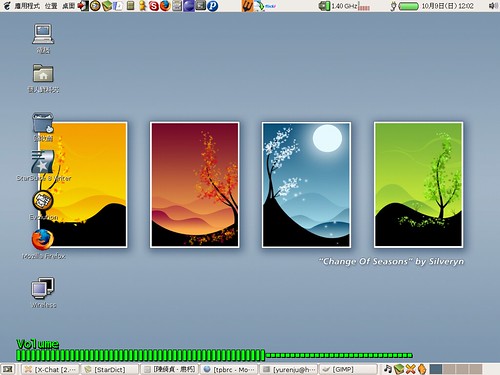This screenshot has width=500, height=375.
Task: Click the music note tray icon
Action: point(388,369)
